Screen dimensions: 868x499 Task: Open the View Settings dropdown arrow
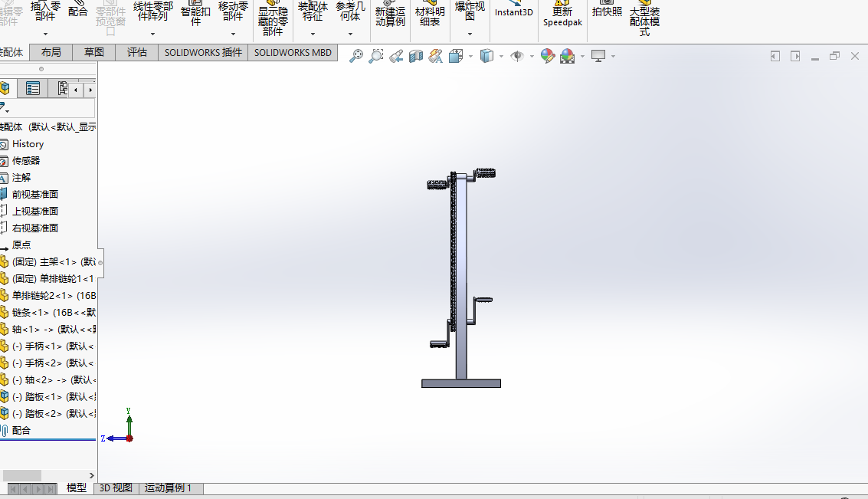pos(614,57)
